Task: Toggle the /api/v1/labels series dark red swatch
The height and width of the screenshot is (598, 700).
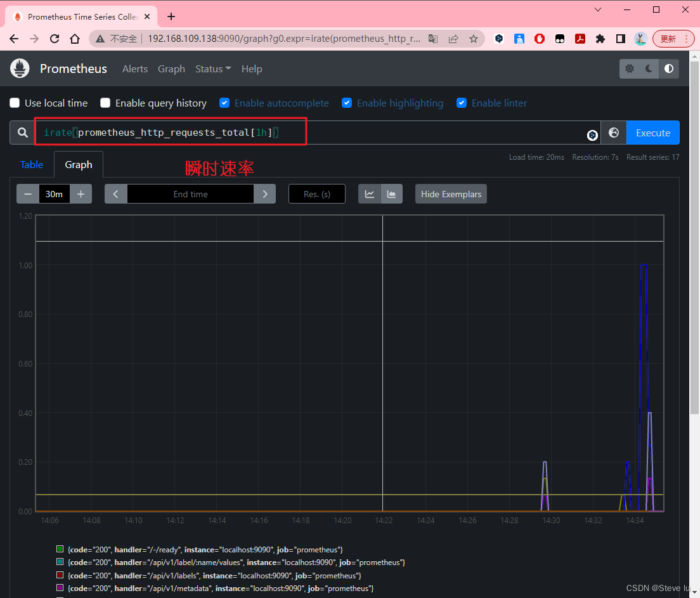Action: click(60, 575)
